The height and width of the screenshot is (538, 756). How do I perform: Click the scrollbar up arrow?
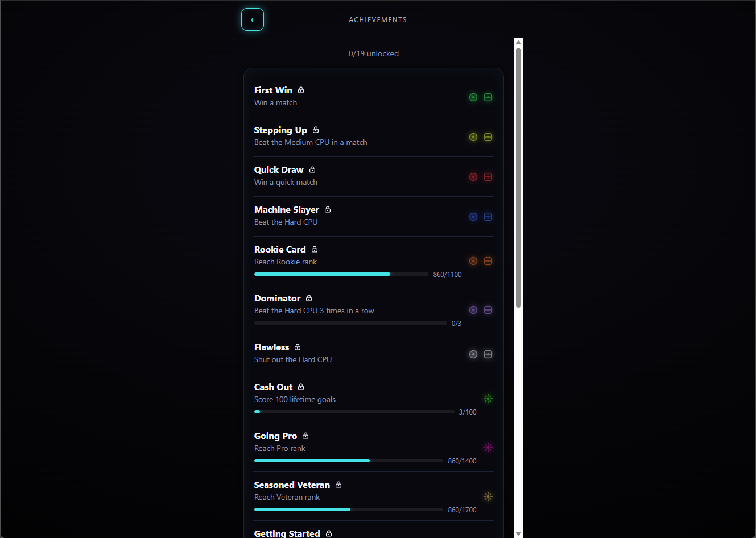coord(518,42)
